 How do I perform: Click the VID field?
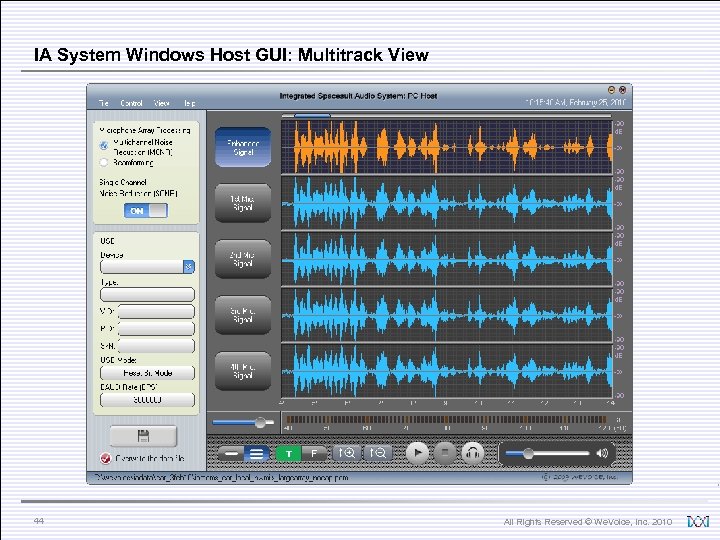click(156, 311)
